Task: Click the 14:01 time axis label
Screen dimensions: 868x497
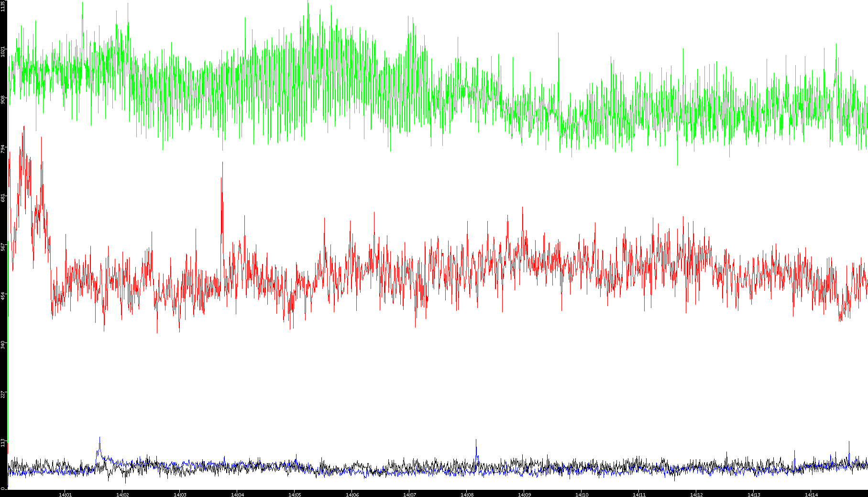Action: click(x=65, y=494)
